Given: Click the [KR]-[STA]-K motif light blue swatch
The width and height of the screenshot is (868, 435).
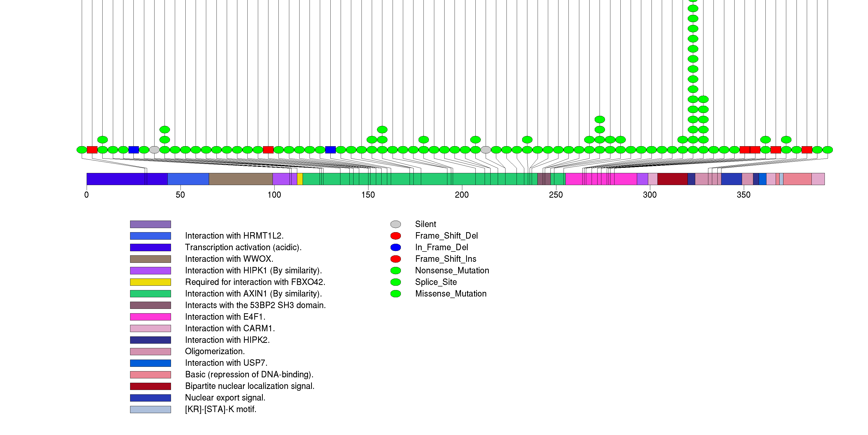Looking at the screenshot, I should (150, 409).
